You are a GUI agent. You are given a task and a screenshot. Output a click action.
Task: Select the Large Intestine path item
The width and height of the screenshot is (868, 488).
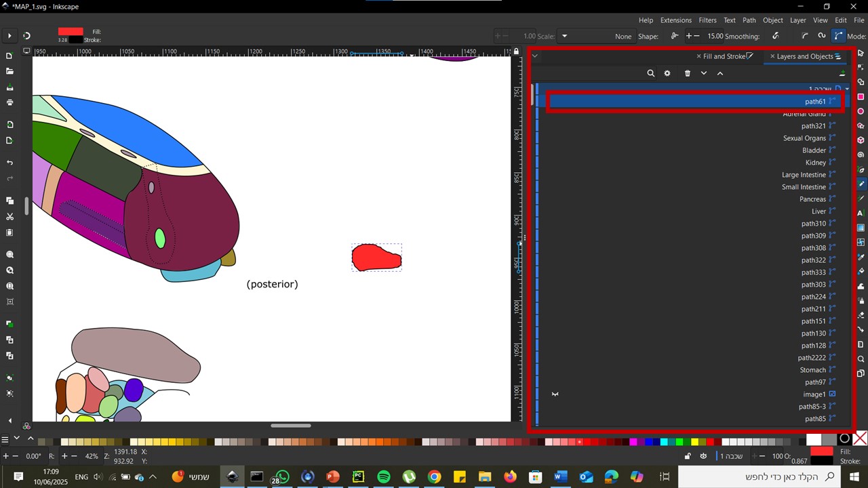804,175
